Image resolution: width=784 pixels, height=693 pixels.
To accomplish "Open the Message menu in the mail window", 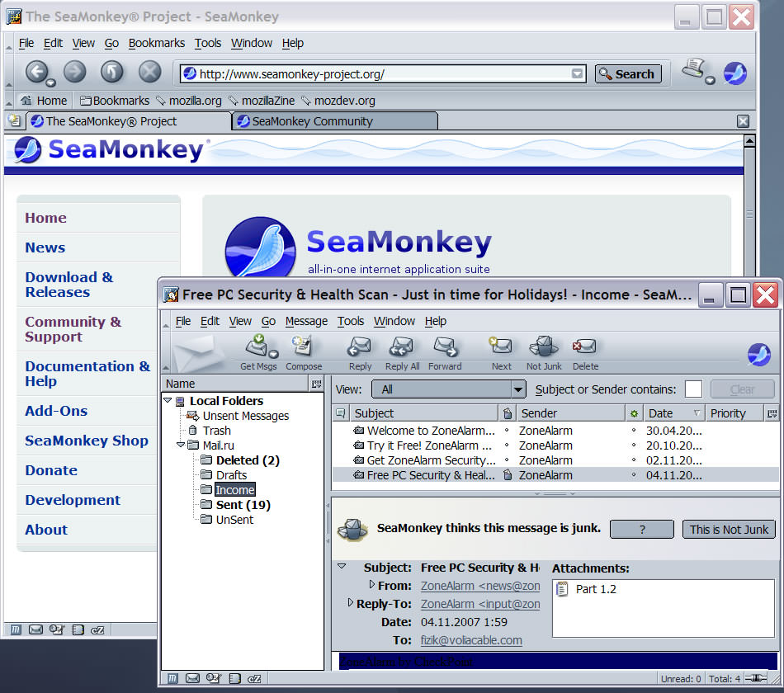I will [306, 321].
